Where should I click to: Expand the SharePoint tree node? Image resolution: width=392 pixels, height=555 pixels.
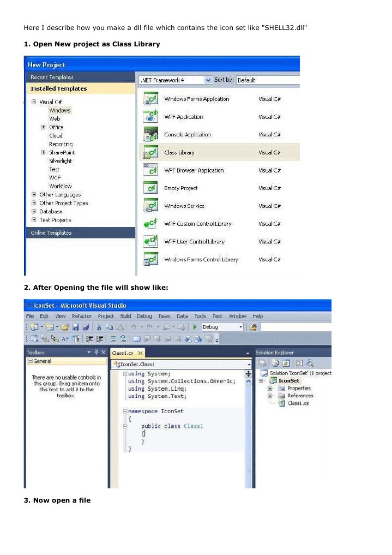pyautogui.click(x=43, y=152)
